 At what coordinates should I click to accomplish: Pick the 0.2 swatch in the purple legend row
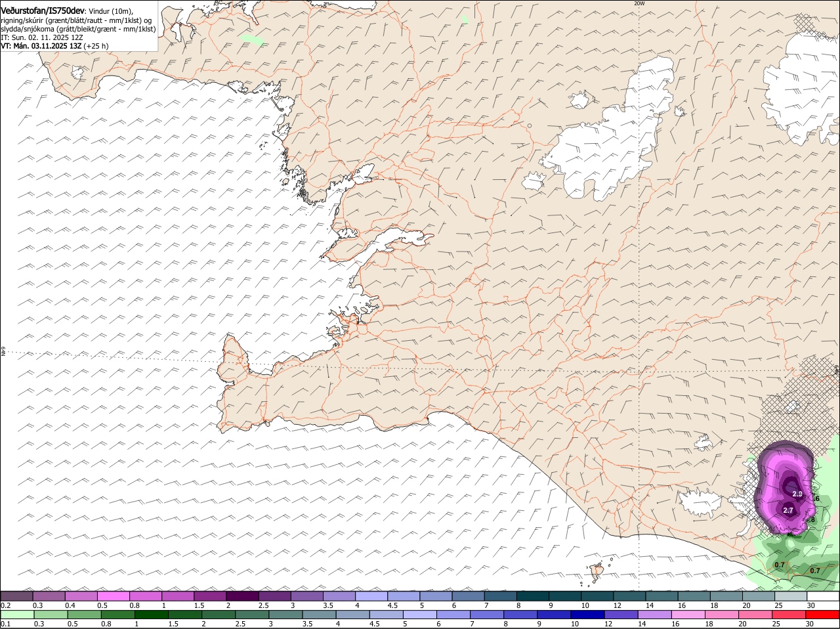(x=16, y=596)
